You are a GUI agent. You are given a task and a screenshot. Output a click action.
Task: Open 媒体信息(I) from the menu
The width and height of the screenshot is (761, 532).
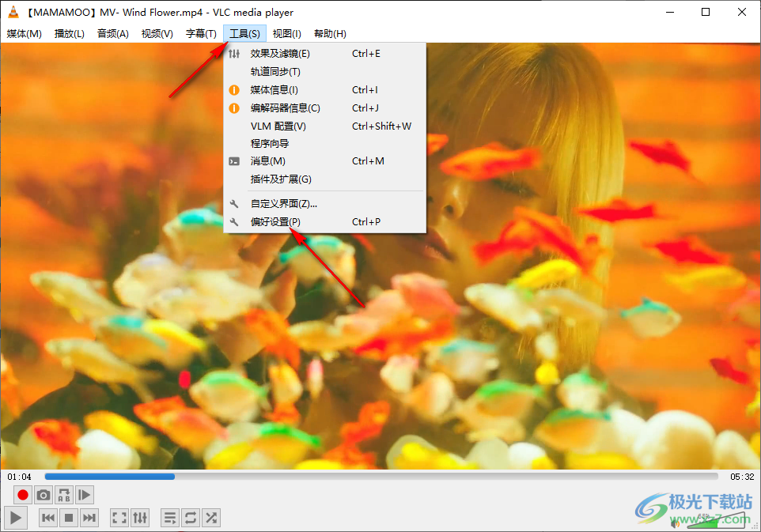click(324, 89)
